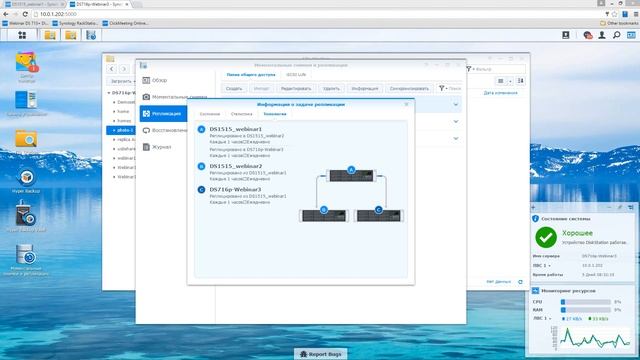This screenshot has width=640, height=360.
Task: Click the Удалить button
Action: click(x=331, y=89)
